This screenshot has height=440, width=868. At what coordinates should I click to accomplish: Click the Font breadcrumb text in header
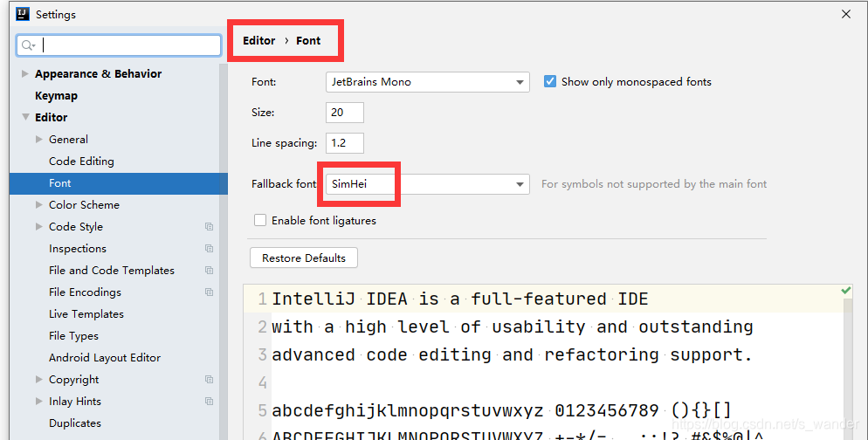[x=308, y=40]
